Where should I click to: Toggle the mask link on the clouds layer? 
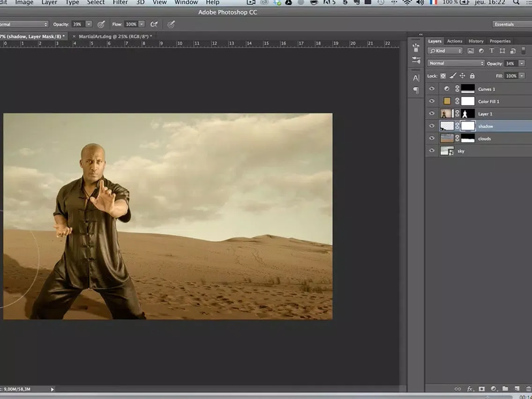coord(457,139)
